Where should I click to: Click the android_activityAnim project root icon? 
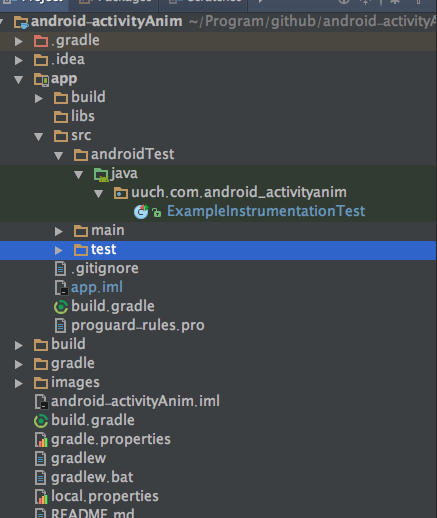pyautogui.click(x=21, y=22)
